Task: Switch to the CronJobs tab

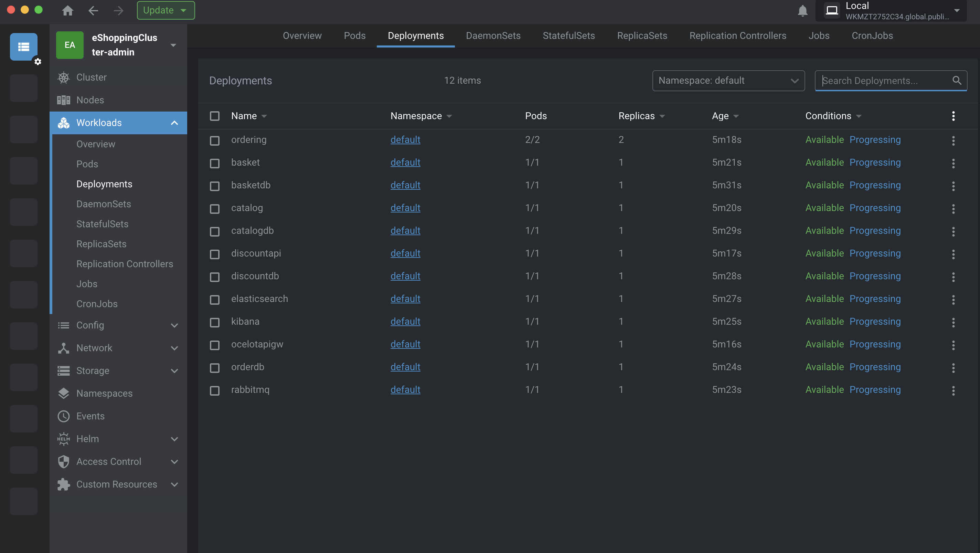Action: [872, 35]
